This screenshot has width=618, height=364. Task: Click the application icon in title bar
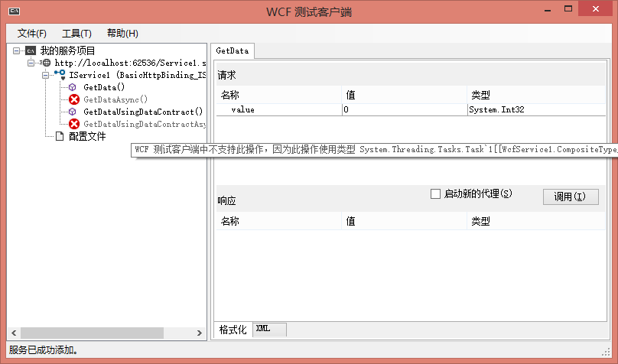click(15, 11)
